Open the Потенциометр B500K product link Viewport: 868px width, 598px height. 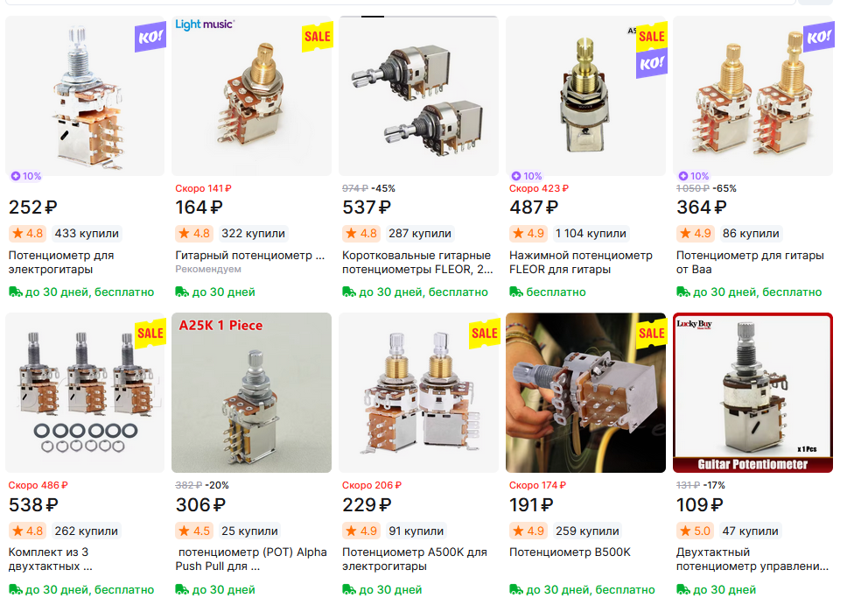coord(570,552)
